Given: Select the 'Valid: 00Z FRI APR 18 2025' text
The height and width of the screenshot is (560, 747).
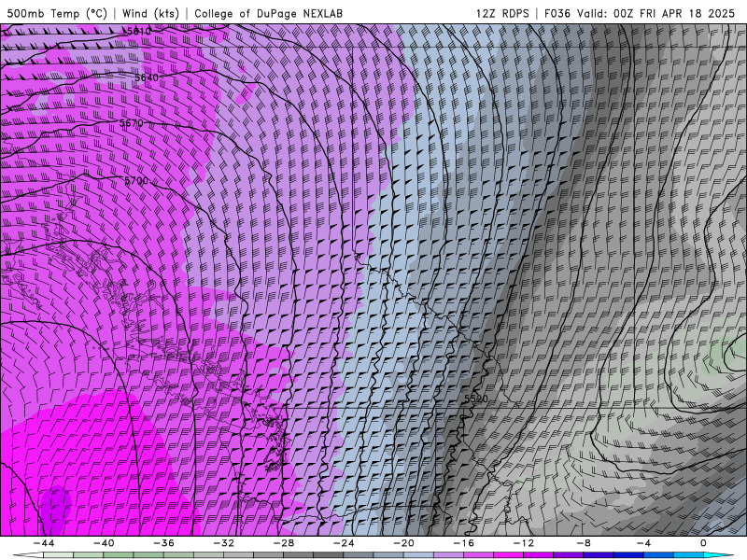Looking at the screenshot, I should point(656,13).
